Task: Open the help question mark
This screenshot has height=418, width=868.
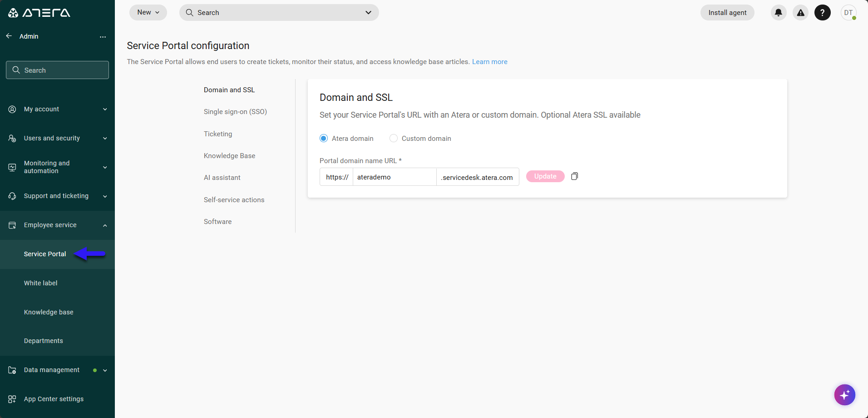Action: coord(823,13)
